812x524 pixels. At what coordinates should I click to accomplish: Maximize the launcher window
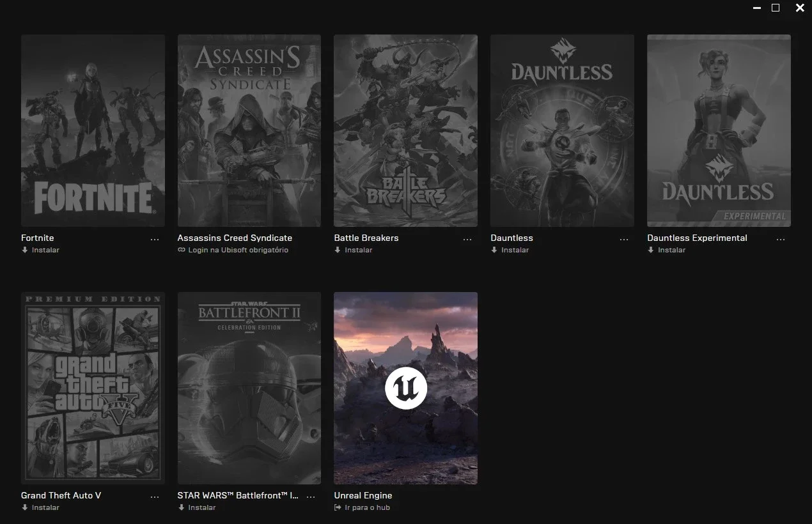click(x=776, y=8)
